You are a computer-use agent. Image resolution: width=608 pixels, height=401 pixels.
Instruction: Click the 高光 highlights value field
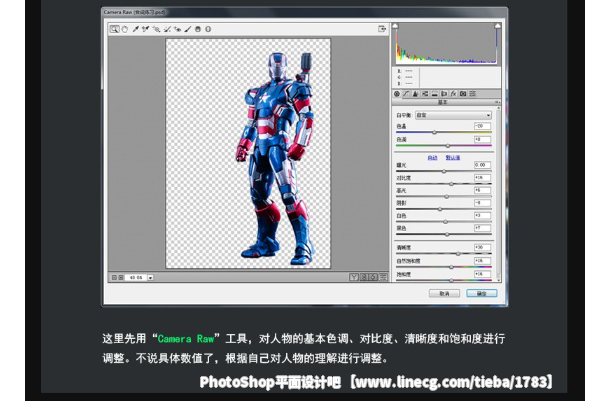(x=482, y=190)
